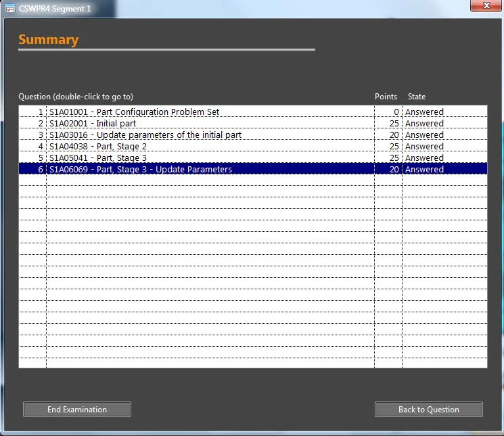The image size is (504, 436).
Task: Select 'Part, Stage 3 - Update Parameters' name
Action: point(141,170)
